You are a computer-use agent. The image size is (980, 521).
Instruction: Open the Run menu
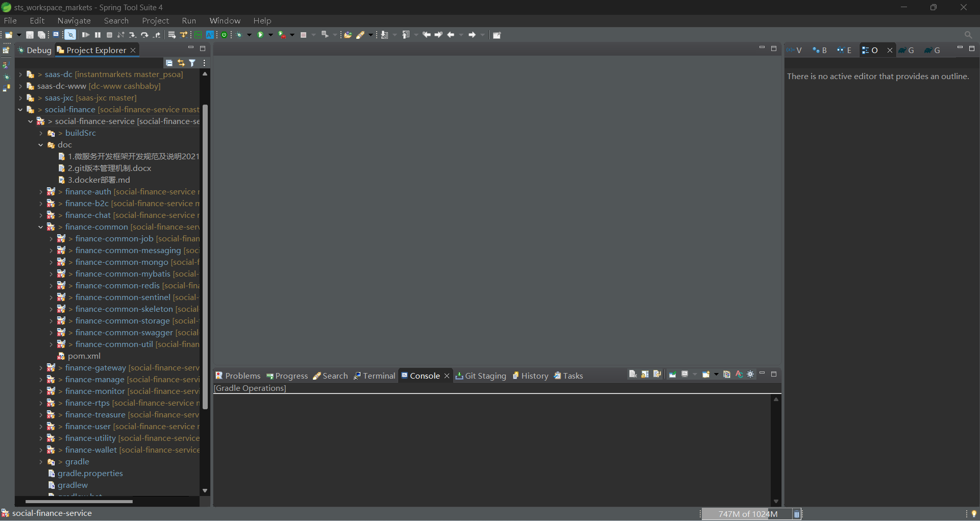click(x=189, y=20)
